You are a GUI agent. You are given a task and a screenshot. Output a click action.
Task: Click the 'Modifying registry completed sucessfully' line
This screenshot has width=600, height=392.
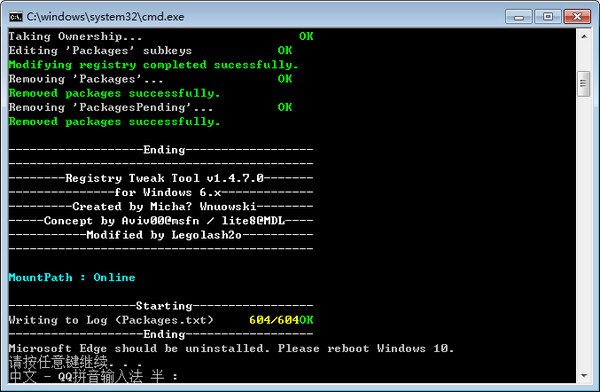(153, 65)
